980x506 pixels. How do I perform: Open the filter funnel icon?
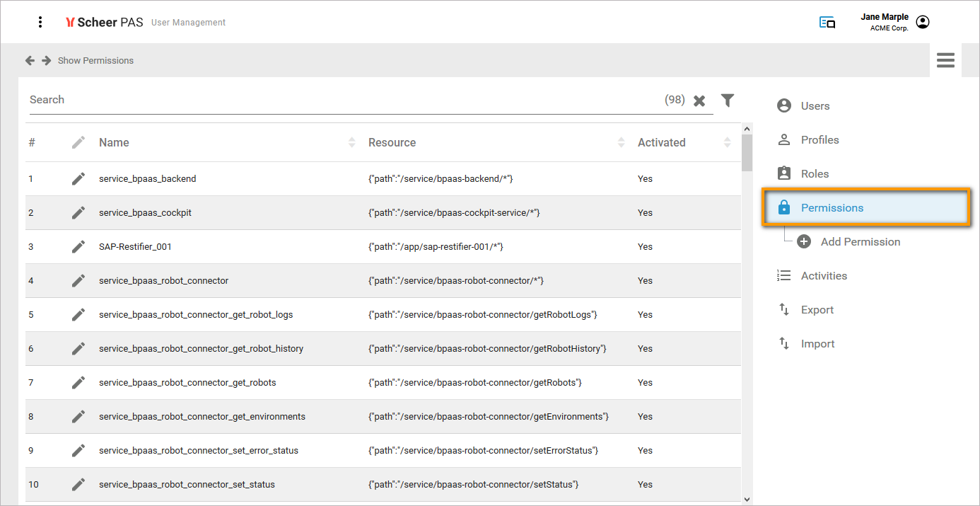728,100
